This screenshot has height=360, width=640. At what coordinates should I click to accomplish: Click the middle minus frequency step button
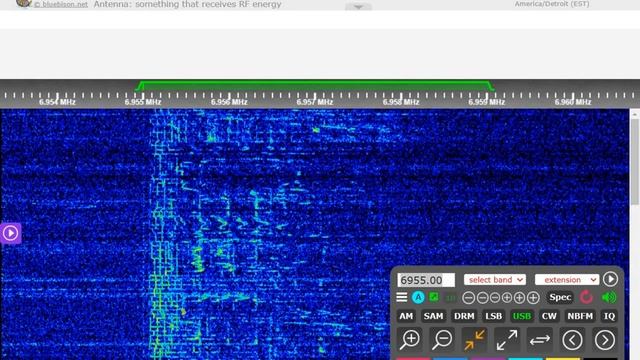[x=482, y=298]
